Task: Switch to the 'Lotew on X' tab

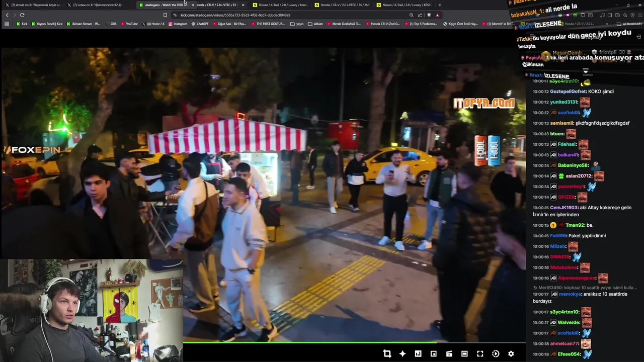Action: click(96, 5)
